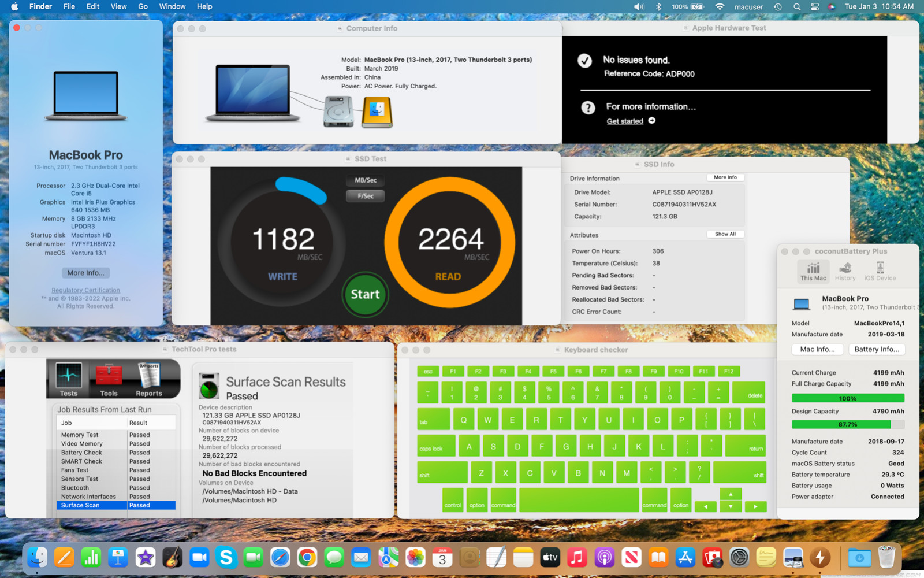This screenshot has width=924, height=578.
Task: Click the volume icon in menu bar
Action: coord(639,7)
